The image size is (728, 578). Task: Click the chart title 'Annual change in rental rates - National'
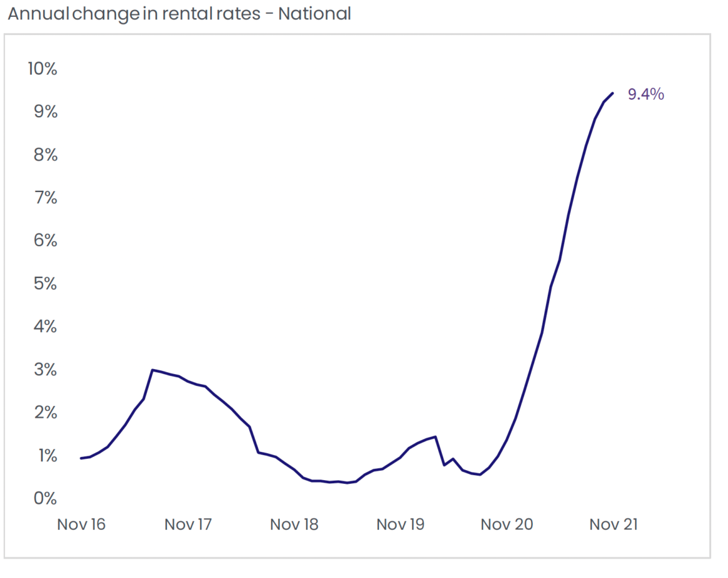[179, 14]
